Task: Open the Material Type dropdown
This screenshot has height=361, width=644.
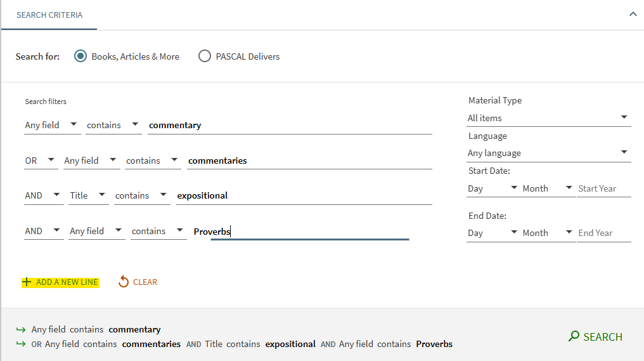Action: pyautogui.click(x=549, y=118)
